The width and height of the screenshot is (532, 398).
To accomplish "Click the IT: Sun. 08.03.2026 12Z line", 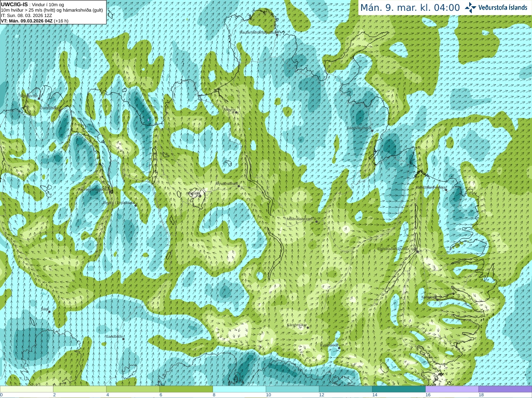I will [x=27, y=15].
